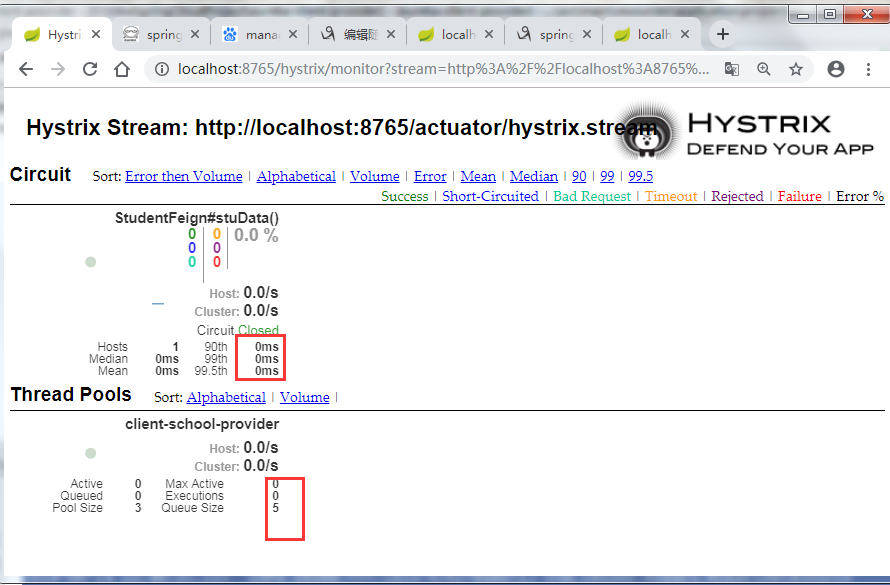The height and width of the screenshot is (585, 890).
Task: Switch to the second spring tab
Action: 552,35
